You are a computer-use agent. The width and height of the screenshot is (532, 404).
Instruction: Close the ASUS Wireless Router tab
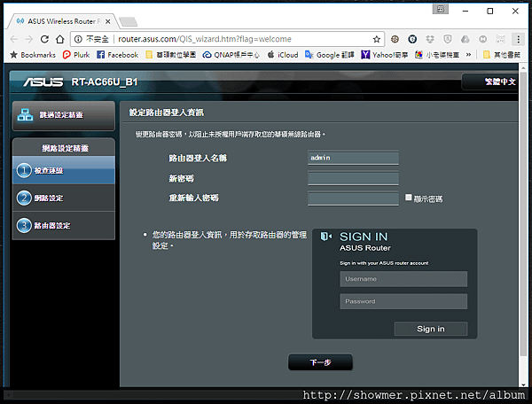(x=108, y=21)
